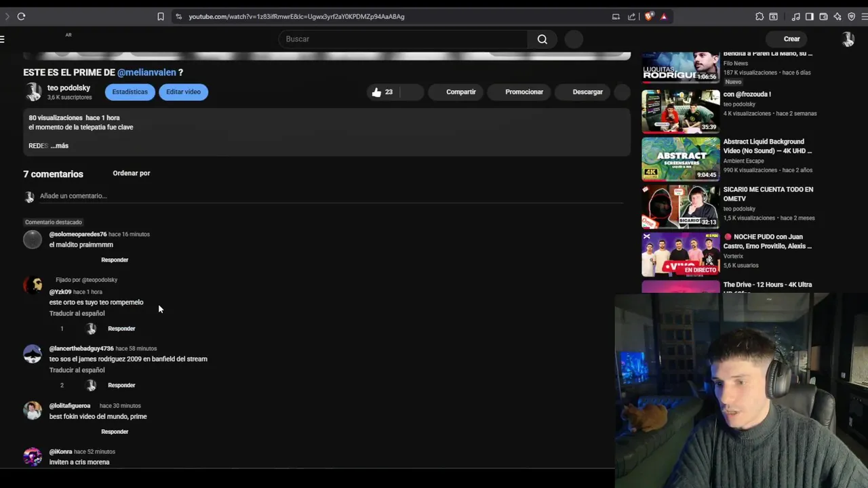Translate the @Yzk09 comment to Spanish

click(77, 314)
